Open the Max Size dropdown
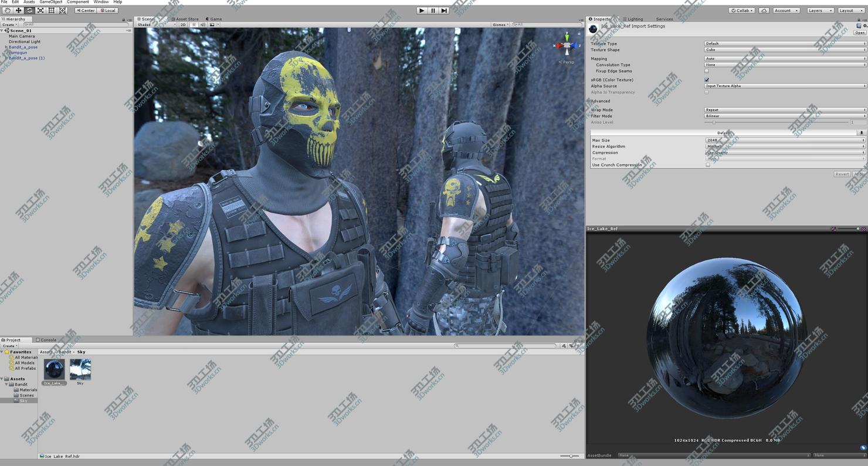The width and height of the screenshot is (868, 466). 785,140
